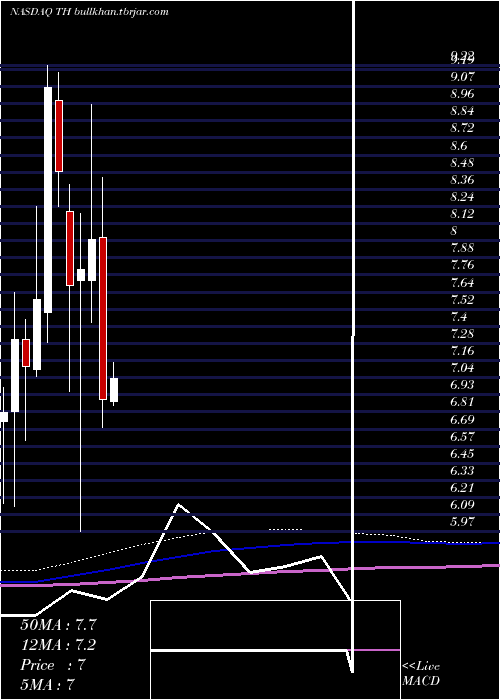Click the 8.6 price axis label

pyautogui.click(x=459, y=146)
